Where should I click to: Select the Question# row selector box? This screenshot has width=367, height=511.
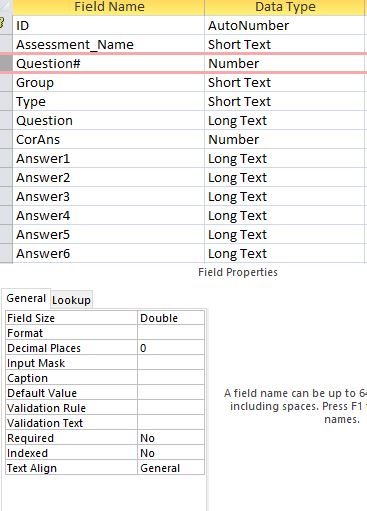point(6,63)
